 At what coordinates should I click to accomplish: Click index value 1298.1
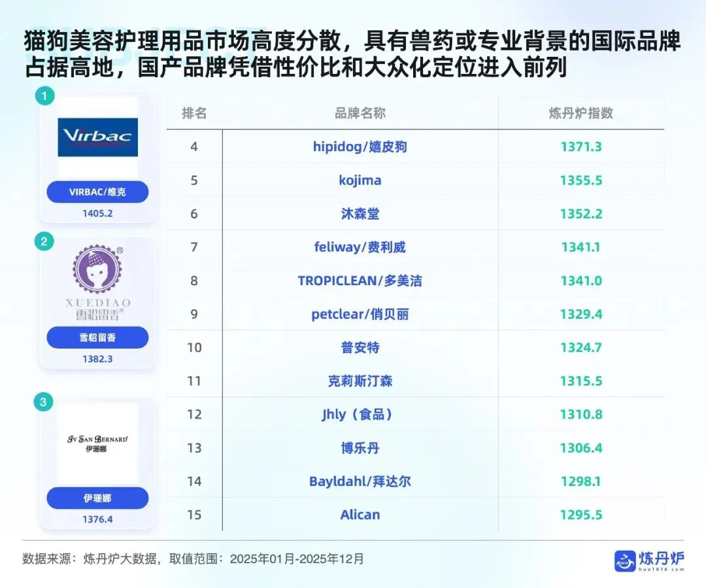click(x=581, y=481)
